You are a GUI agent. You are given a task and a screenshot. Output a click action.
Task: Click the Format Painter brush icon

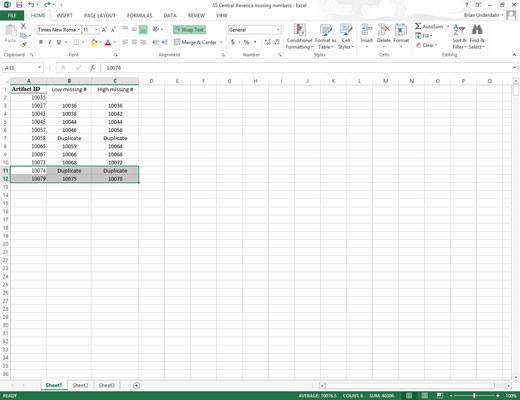click(23, 44)
